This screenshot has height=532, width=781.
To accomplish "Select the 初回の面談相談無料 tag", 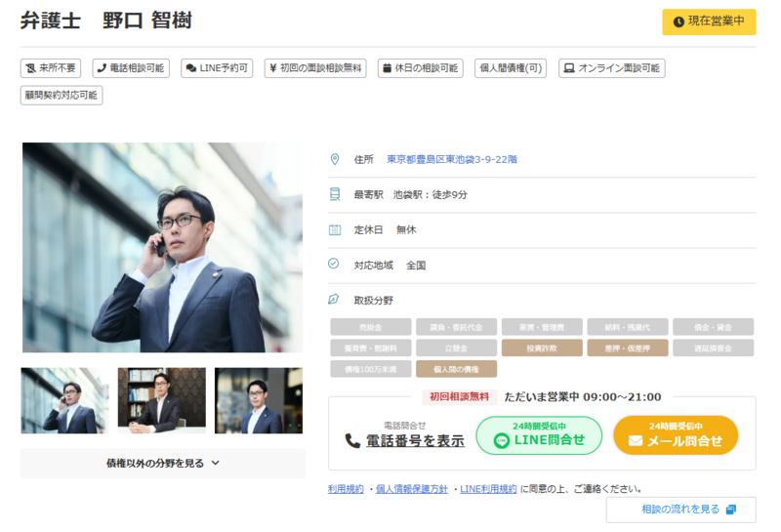I will [315, 68].
